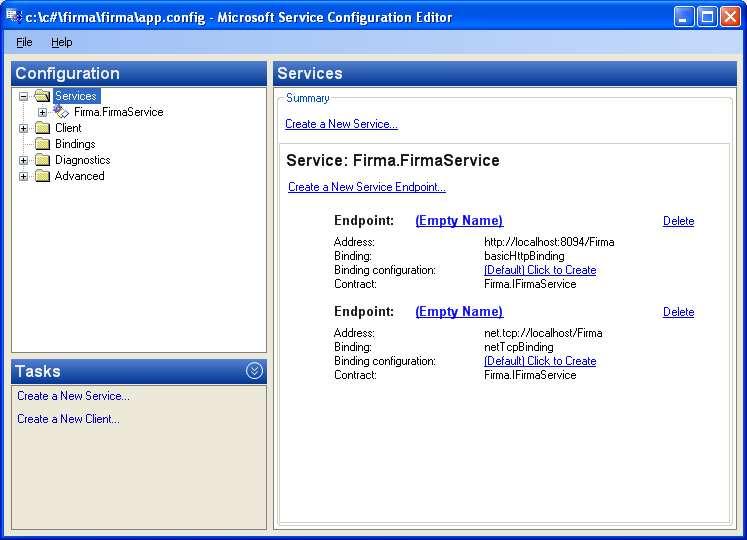747x540 pixels.
Task: Close the Service Configuration Editor window
Action: (730, 17)
